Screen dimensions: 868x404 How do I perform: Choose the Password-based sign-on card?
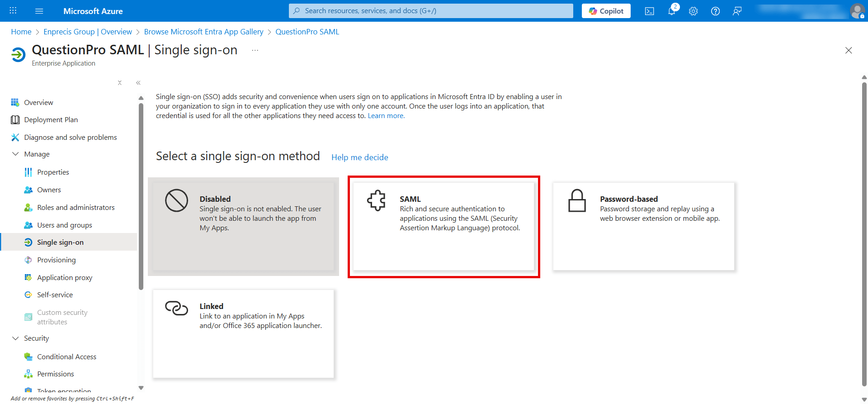pos(643,226)
